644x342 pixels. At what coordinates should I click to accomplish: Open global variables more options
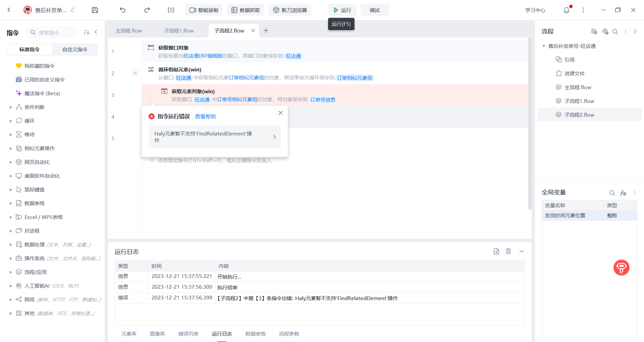point(635,193)
